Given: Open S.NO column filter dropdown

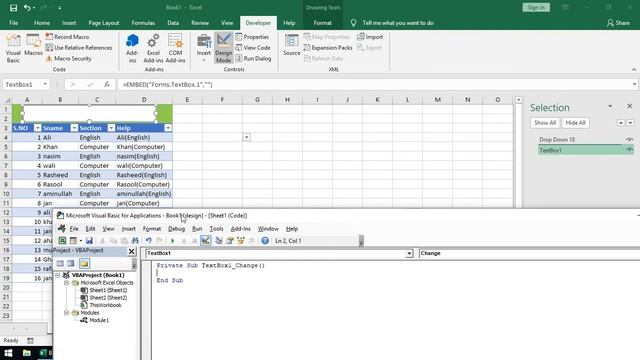Looking at the screenshot, I should click(37, 128).
